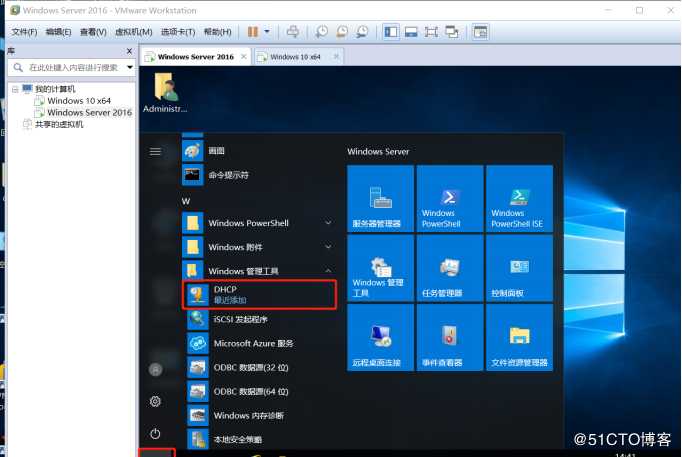Viewport: 682px width, 457px height.
Task: Open the 文件(F) menu
Action: click(x=24, y=32)
